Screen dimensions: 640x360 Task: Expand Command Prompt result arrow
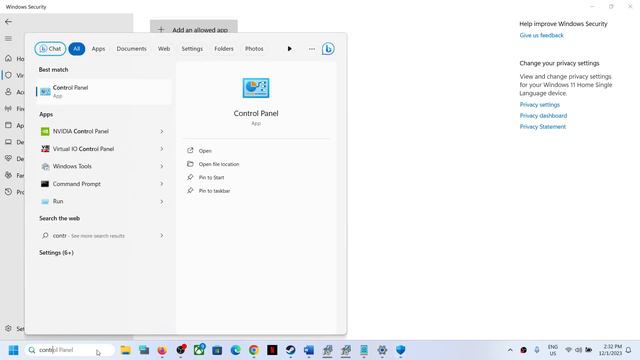pyautogui.click(x=162, y=184)
